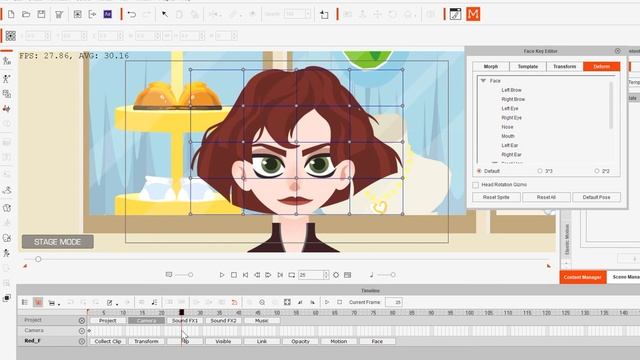Step to previous frame

(x=257, y=275)
